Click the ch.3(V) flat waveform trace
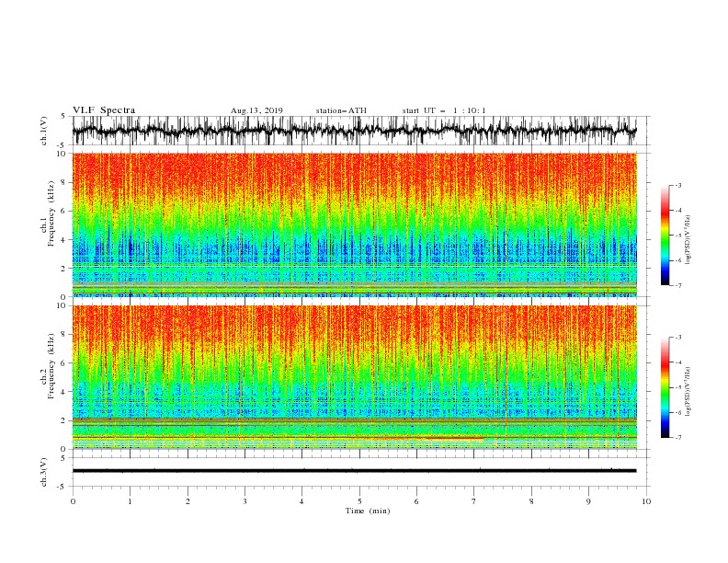Screen dimensions: 728x563 (x=355, y=471)
